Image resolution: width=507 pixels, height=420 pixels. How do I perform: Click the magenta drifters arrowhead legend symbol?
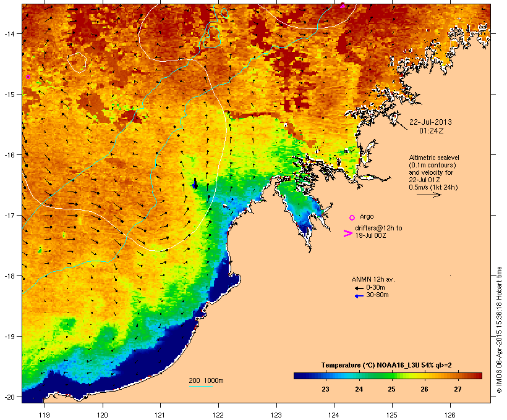[x=348, y=233]
